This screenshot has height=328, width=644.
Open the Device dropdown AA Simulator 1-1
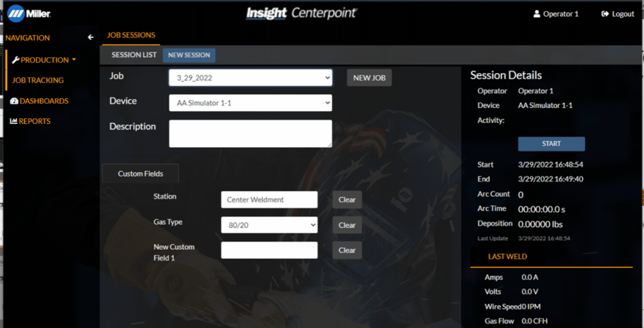point(250,103)
